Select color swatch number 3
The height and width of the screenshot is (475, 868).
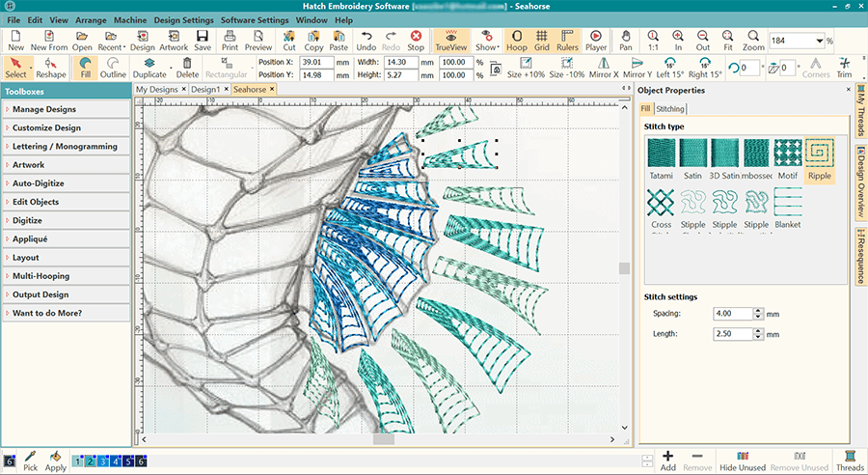tap(104, 461)
